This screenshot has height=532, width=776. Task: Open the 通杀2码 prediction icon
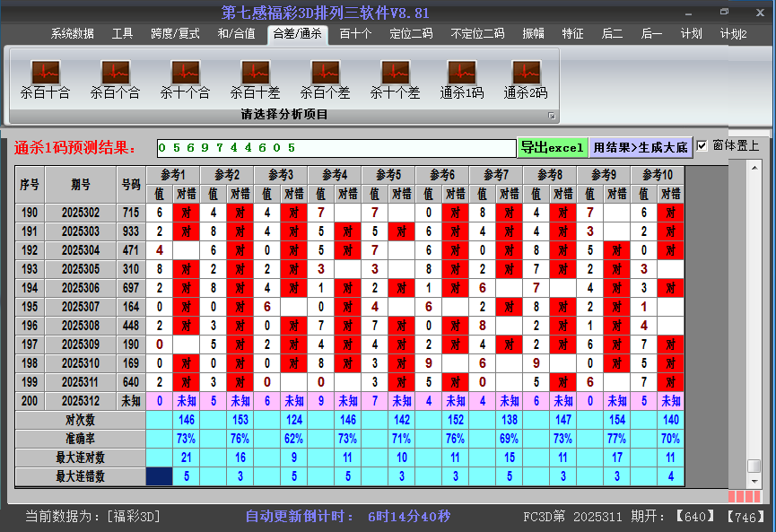[x=526, y=79]
